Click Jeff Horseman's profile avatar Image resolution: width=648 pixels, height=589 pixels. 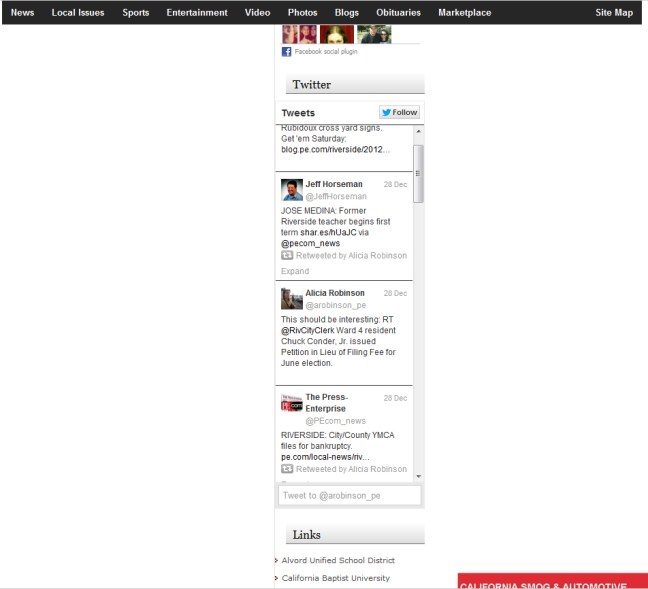(x=292, y=190)
